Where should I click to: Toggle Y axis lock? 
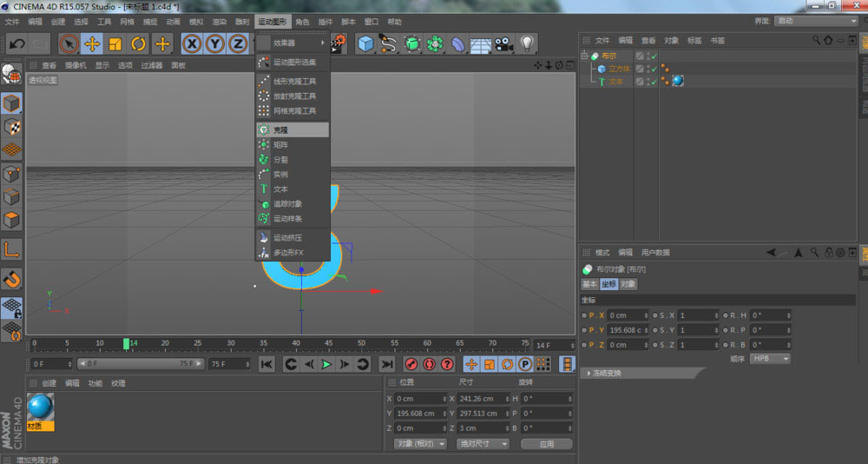tap(214, 43)
